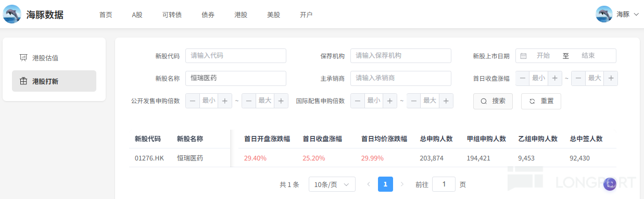Click the 公开发售申购倍数 最大 value box

pos(265,101)
